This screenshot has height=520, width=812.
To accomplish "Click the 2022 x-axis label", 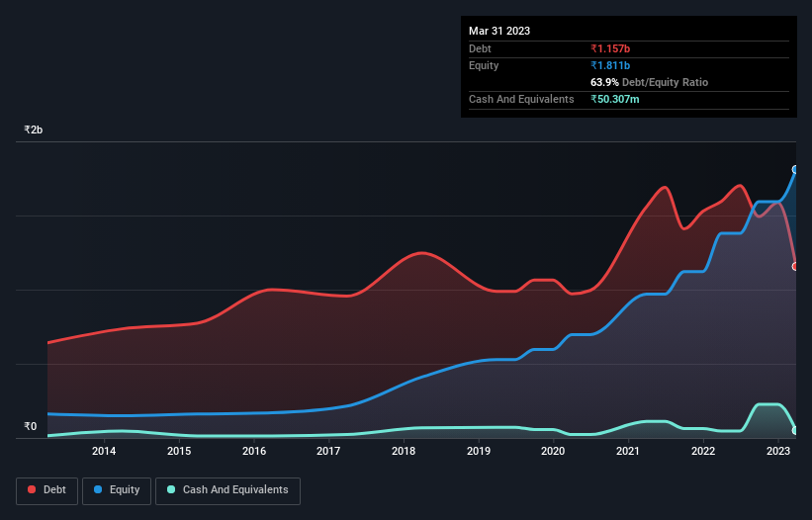I will 703,451.
